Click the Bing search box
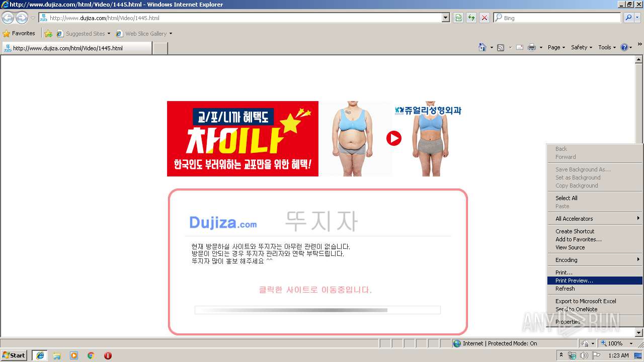The image size is (644, 362). pyautogui.click(x=557, y=18)
